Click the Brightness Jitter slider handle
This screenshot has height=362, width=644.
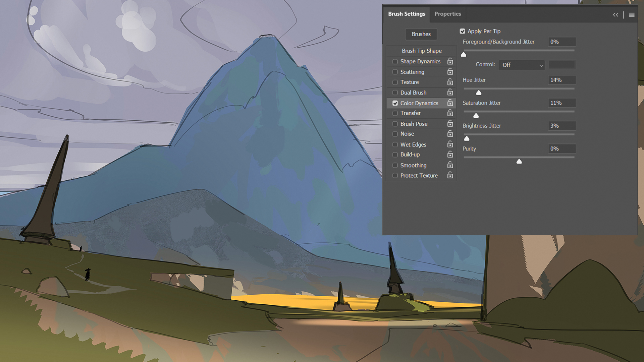click(x=467, y=138)
